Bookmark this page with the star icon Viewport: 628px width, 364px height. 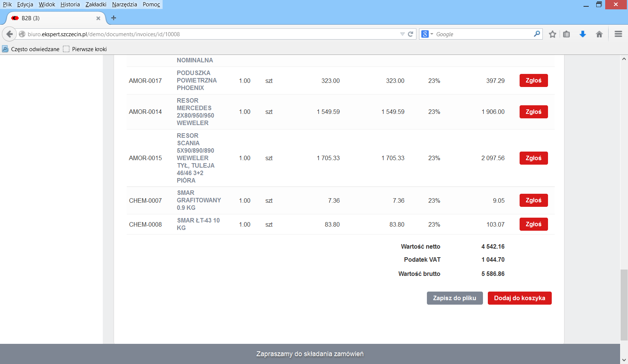point(552,34)
